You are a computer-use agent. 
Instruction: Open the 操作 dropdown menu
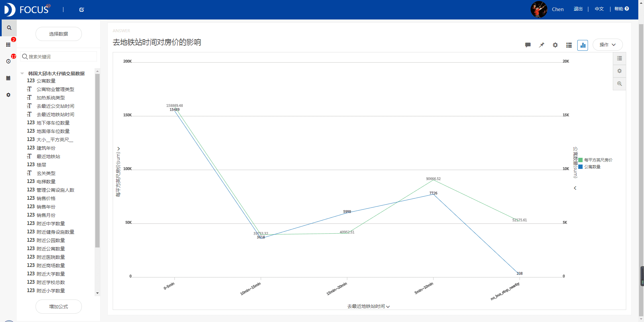coord(607,45)
